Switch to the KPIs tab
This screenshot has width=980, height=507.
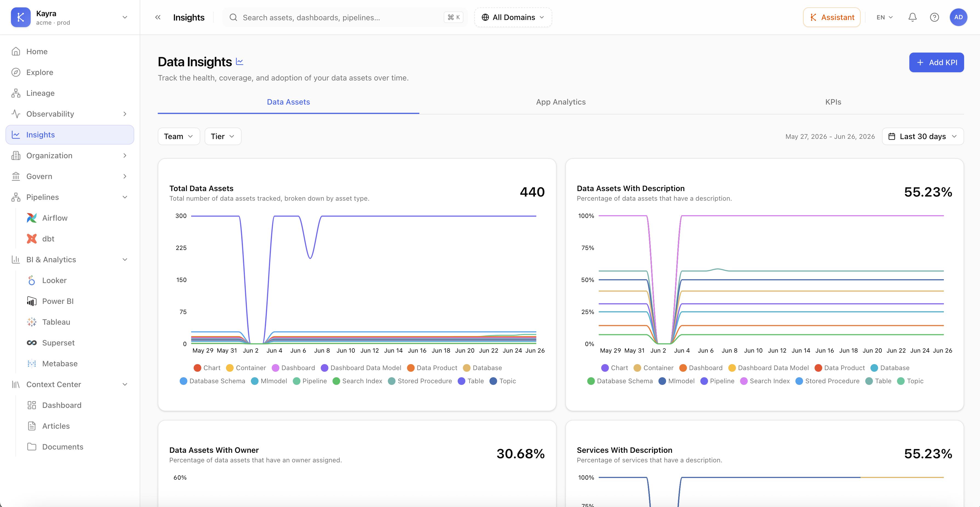click(x=833, y=102)
